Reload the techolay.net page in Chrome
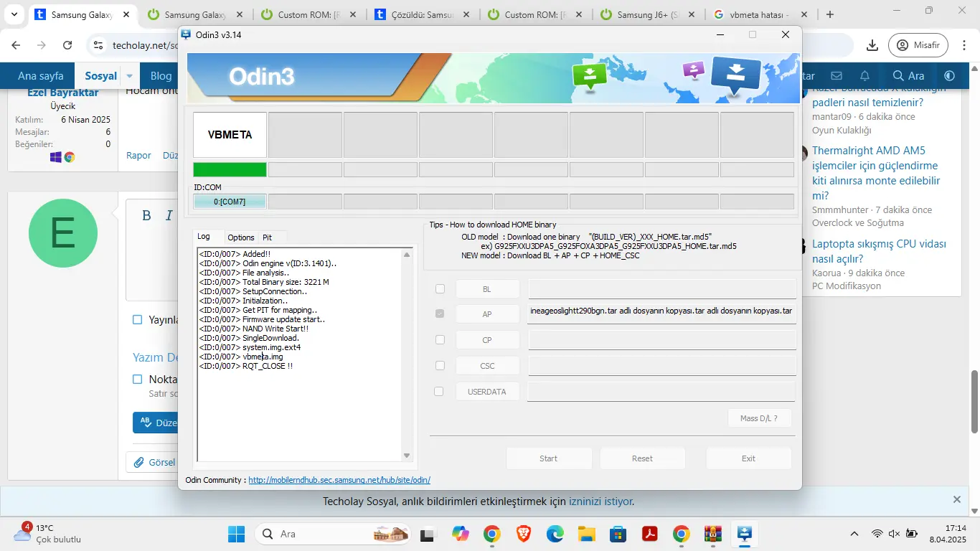Screen dimensions: 980x551 coord(67,45)
